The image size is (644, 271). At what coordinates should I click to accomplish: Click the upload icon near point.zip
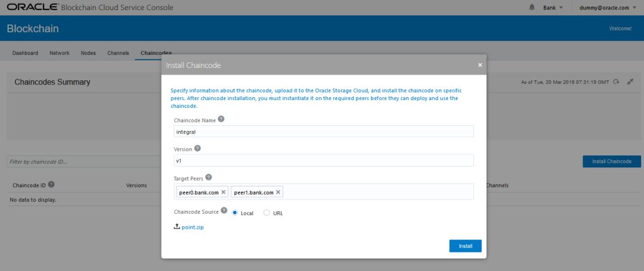(177, 226)
